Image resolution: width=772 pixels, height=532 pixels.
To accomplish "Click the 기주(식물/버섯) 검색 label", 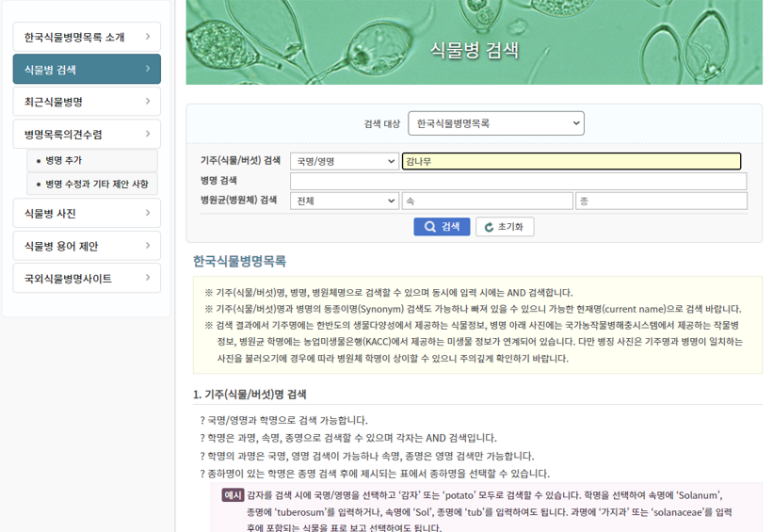I will pos(240,160).
